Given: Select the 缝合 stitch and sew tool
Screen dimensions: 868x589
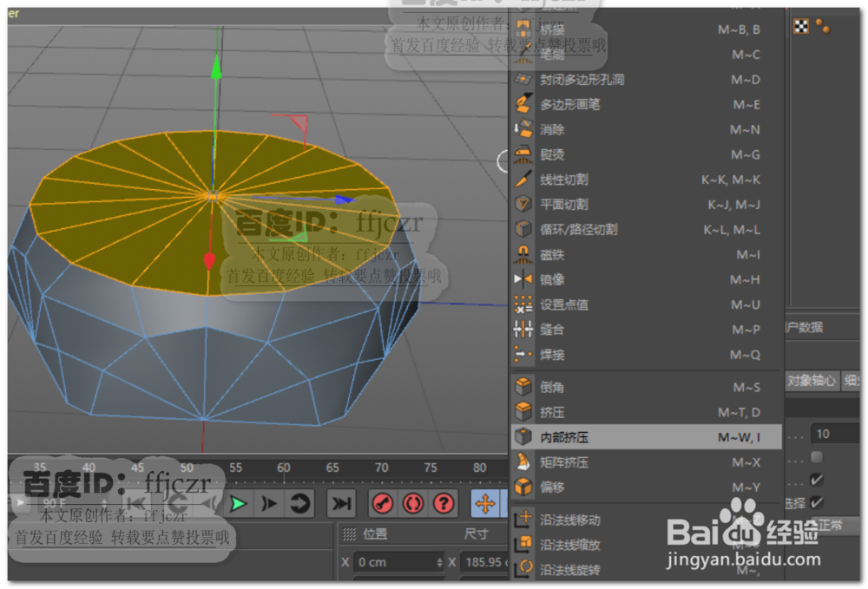Looking at the screenshot, I should (x=646, y=330).
